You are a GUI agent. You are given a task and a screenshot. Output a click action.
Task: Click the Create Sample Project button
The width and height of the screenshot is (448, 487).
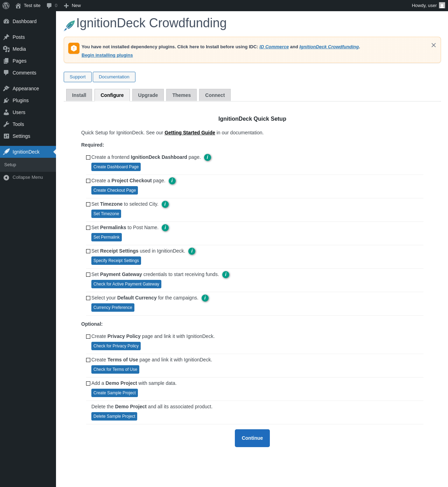click(x=114, y=393)
